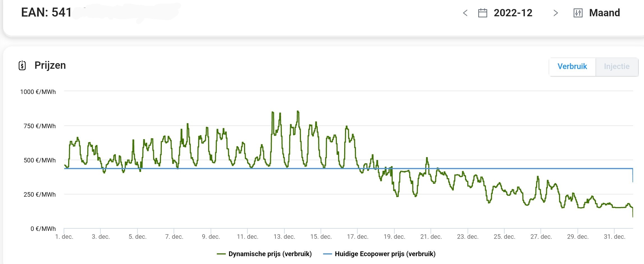
Task: Click the 1000 €/MWh y-axis label
Action: pyautogui.click(x=38, y=92)
